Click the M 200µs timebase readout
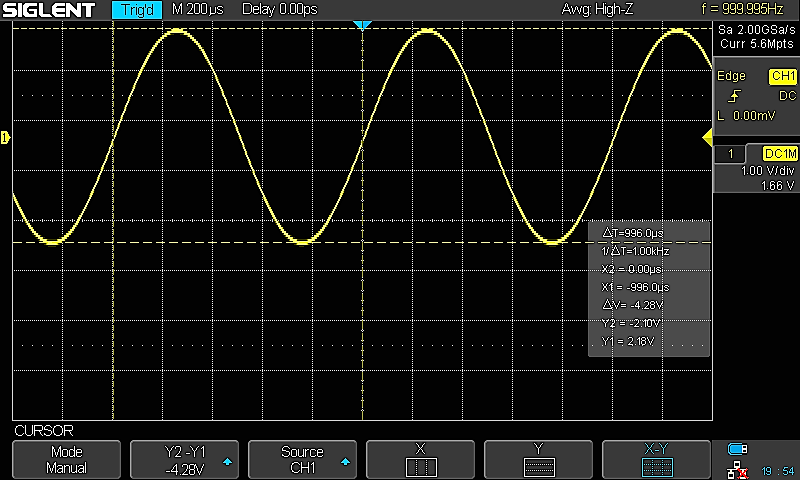 [x=198, y=10]
